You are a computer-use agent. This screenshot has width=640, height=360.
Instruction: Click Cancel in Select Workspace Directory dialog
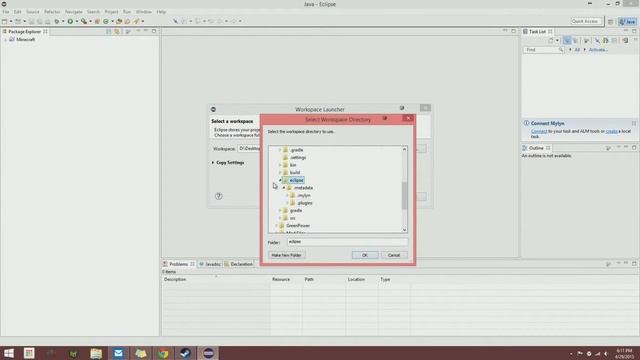pos(394,255)
